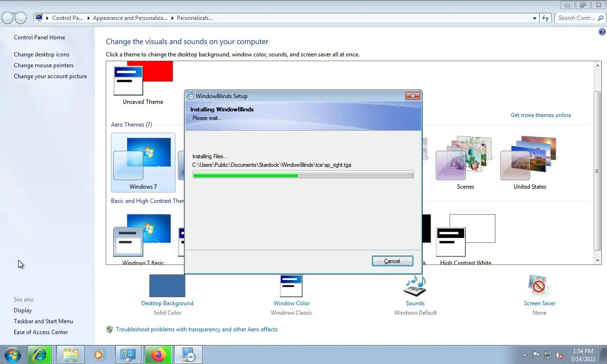
Task: Open Firefox from the taskbar
Action: 158,355
